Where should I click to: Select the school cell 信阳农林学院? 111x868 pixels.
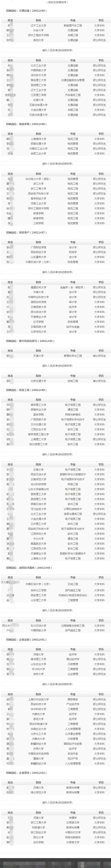coord(38,302)
